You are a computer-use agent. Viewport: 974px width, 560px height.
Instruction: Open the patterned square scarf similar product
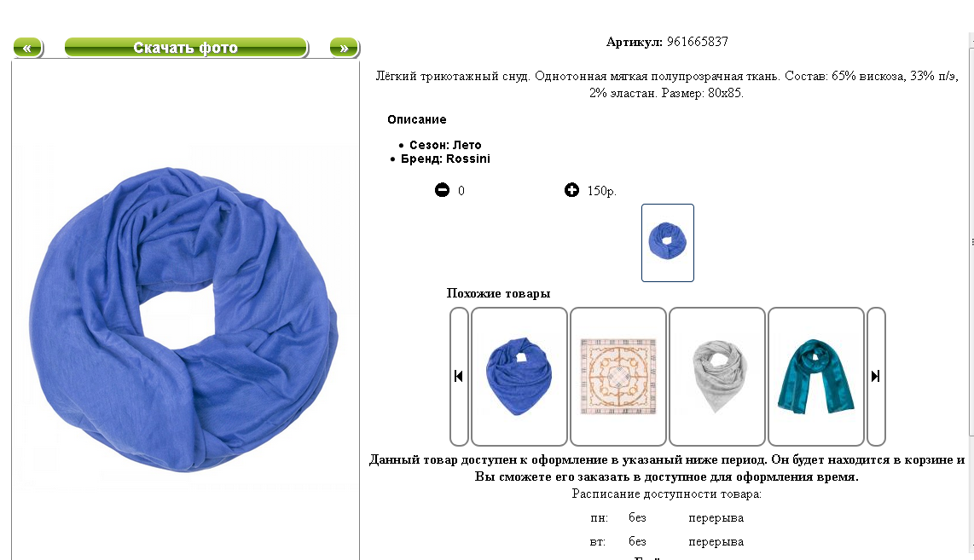tap(618, 376)
